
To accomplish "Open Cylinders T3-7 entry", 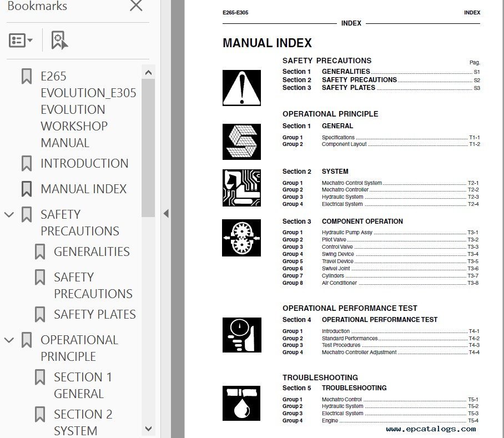I will [381, 276].
